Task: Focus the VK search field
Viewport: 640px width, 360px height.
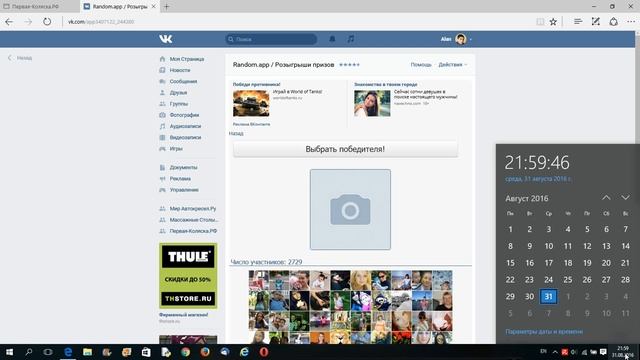Action: [x=271, y=39]
